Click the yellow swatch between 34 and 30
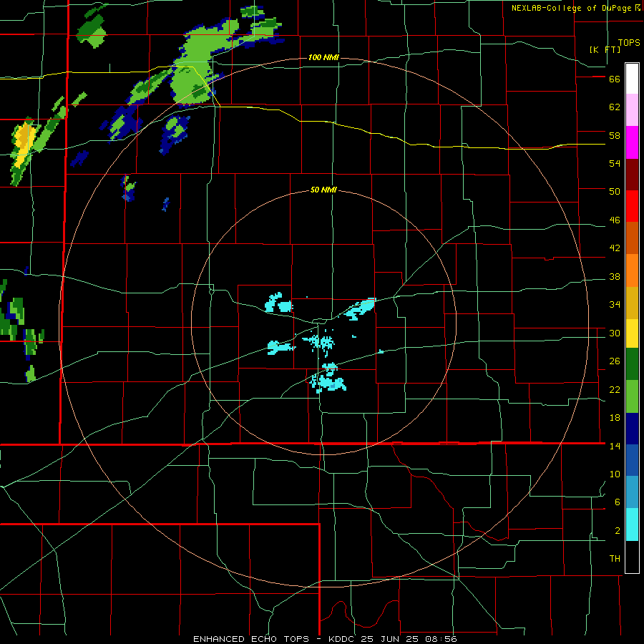Screen dimensions: 644x644 click(x=632, y=333)
